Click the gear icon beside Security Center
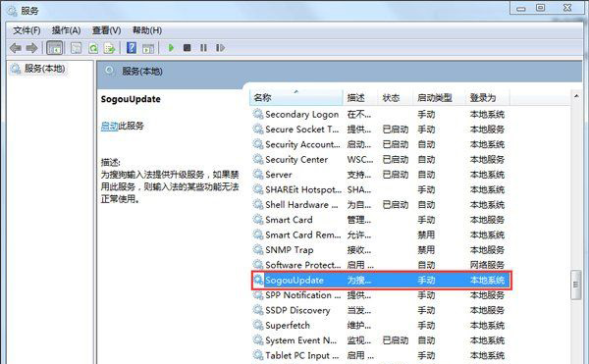The height and width of the screenshot is (364, 589). point(258,159)
